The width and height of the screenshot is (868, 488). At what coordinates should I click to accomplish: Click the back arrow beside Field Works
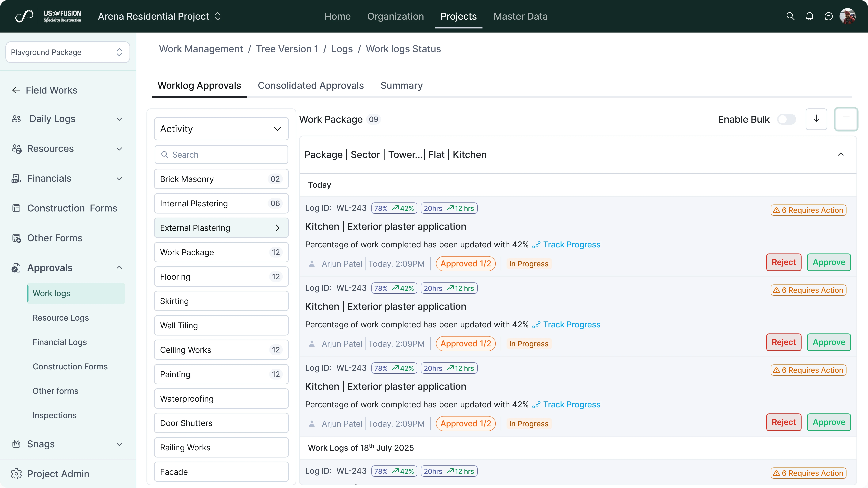point(16,90)
